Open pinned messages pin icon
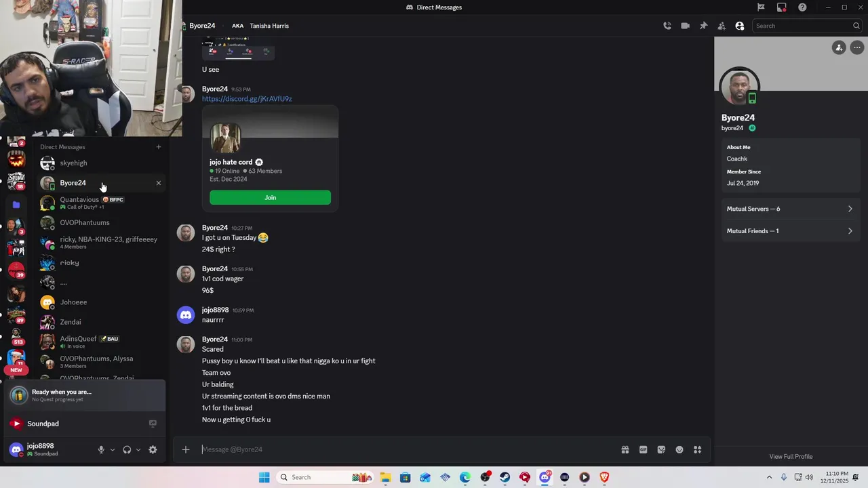868x488 pixels. coord(703,26)
